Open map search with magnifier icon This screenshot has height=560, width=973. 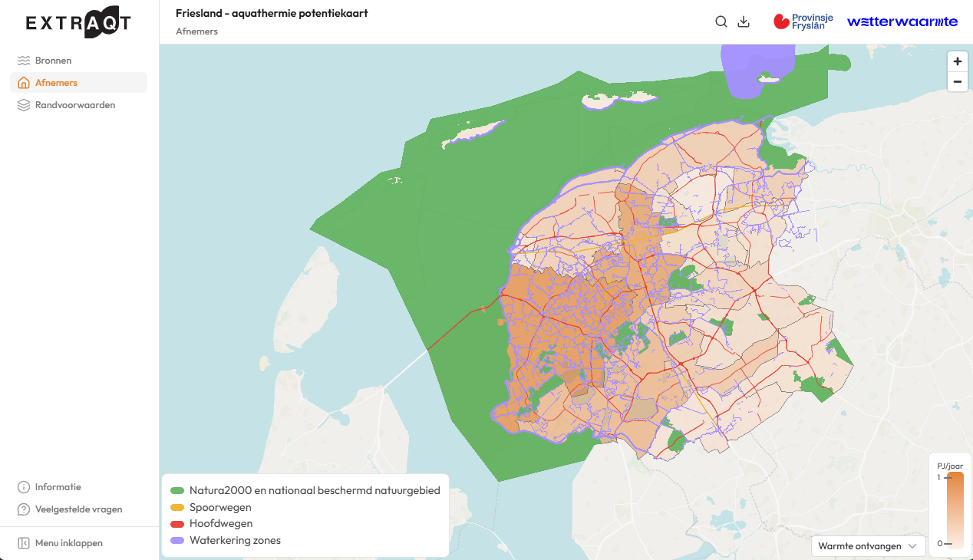[721, 21]
